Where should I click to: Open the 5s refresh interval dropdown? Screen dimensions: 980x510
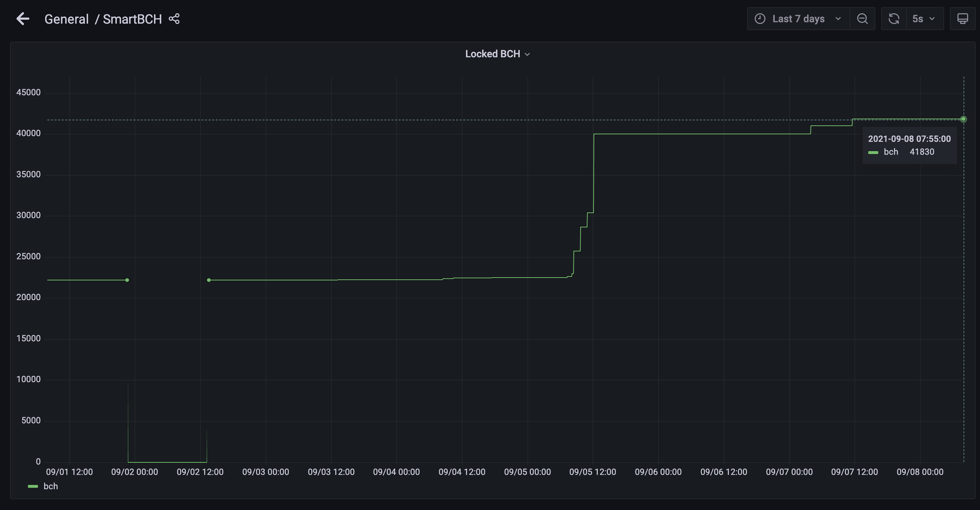(x=925, y=19)
